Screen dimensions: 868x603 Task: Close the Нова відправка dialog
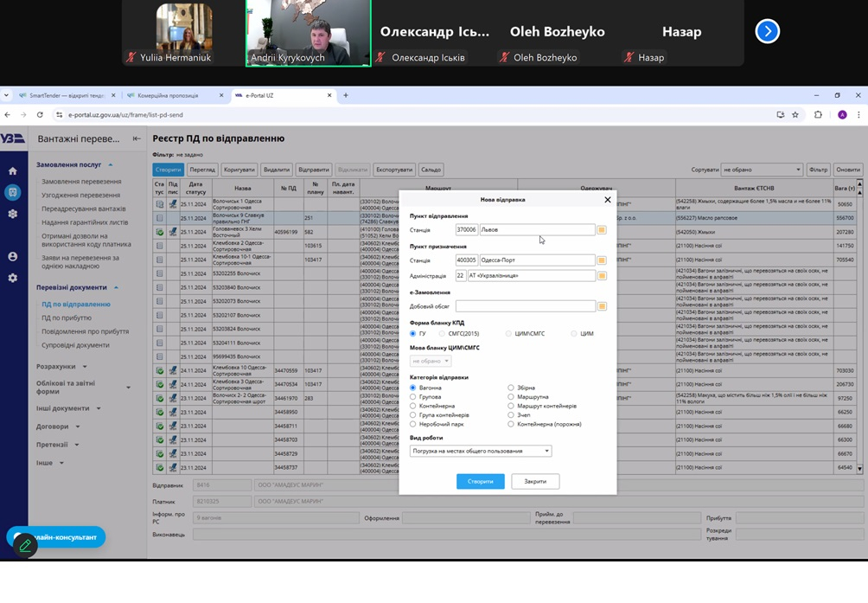coord(607,200)
